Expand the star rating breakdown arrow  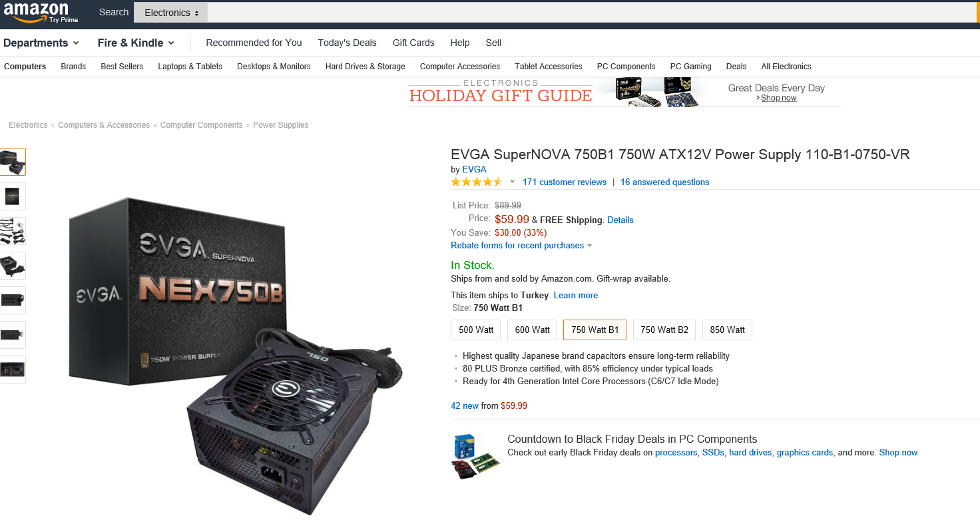pos(512,182)
